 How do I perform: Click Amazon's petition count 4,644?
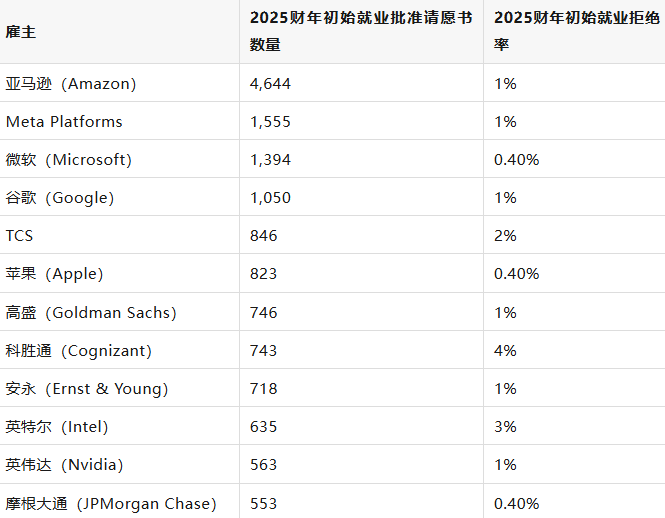coord(270,84)
